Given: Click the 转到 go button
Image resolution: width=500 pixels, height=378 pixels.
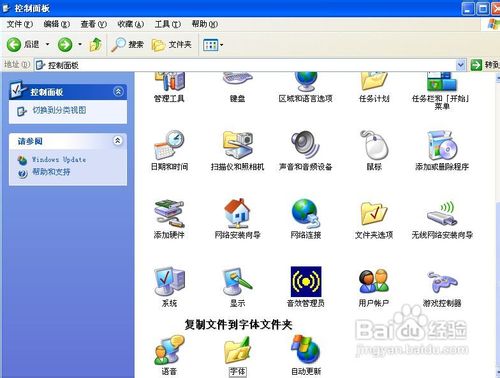Looking at the screenshot, I should (x=485, y=65).
